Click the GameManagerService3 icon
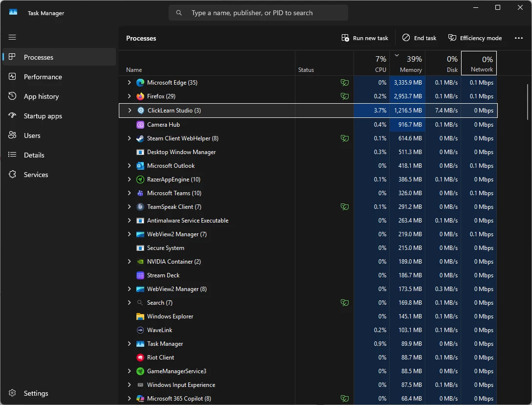This screenshot has width=532, height=405. tap(140, 371)
